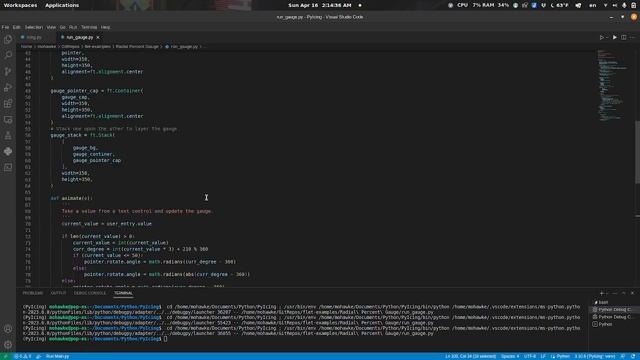Image resolution: width=640 pixels, height=360 pixels.
Task: Open the Workspaces menu in top bar
Action: [20, 5]
